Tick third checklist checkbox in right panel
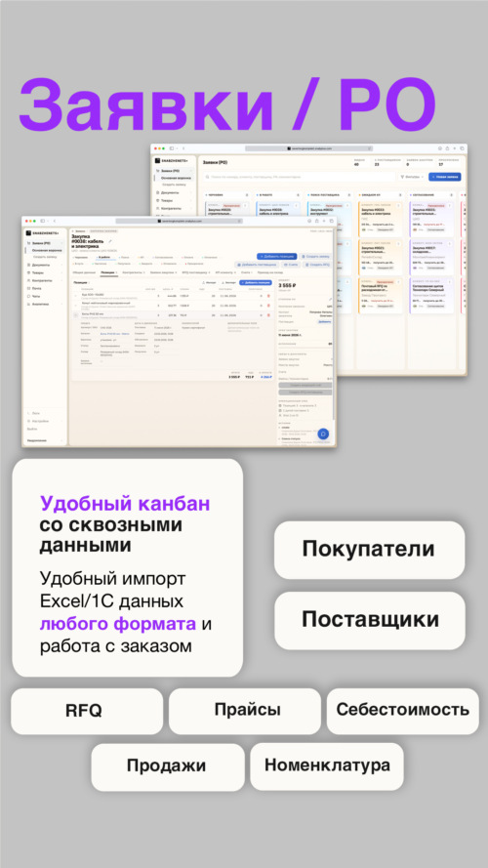The image size is (488, 868). click(x=280, y=415)
